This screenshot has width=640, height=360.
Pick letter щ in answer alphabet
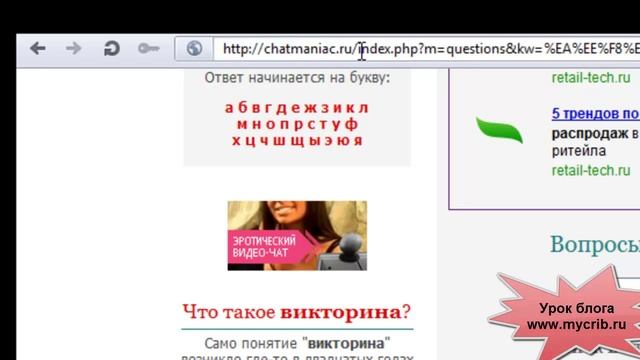coord(298,142)
